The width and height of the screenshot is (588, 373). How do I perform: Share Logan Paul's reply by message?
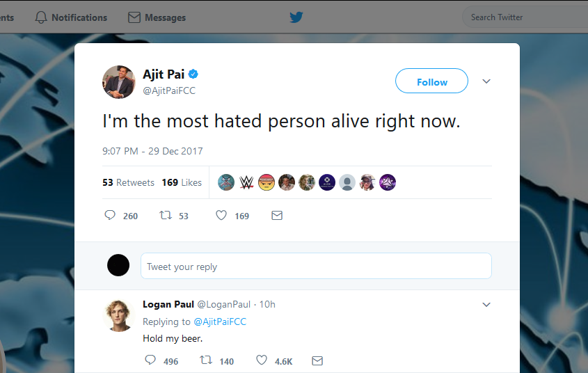(317, 360)
